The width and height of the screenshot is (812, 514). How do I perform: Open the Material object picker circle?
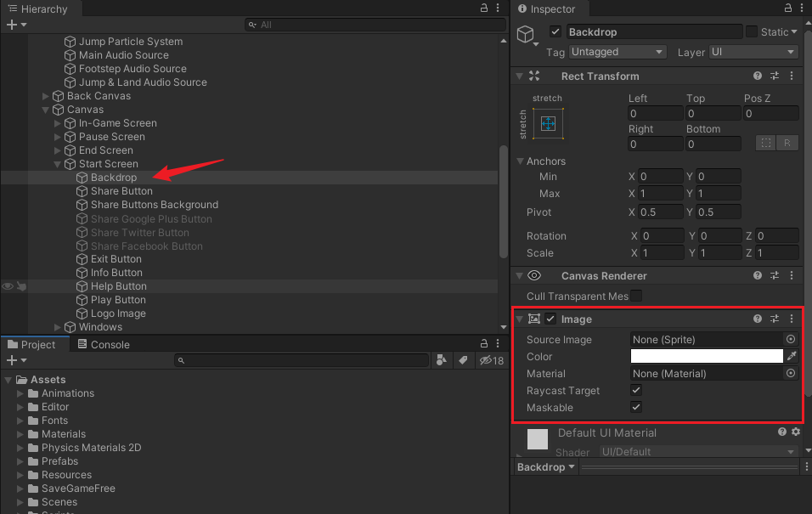click(x=790, y=373)
